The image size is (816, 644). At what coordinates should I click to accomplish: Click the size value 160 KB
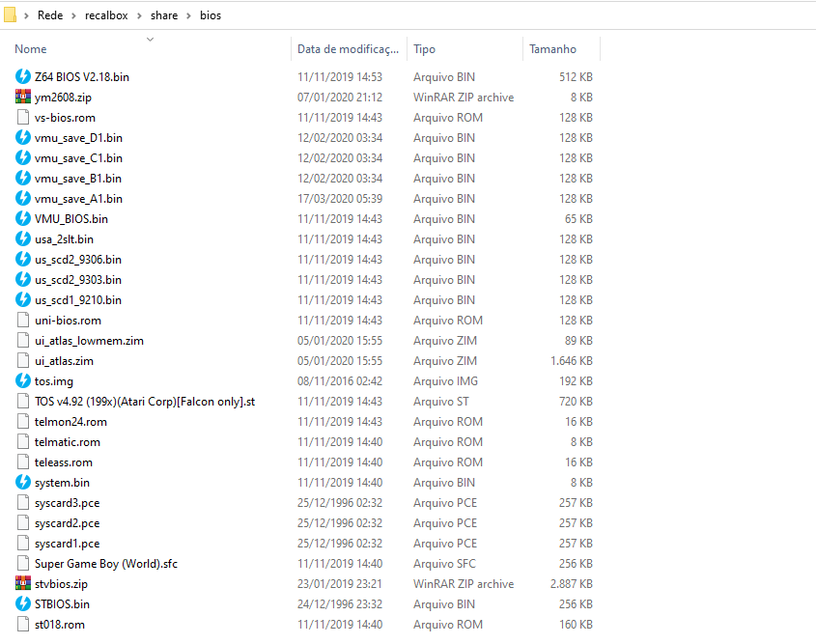point(577,625)
